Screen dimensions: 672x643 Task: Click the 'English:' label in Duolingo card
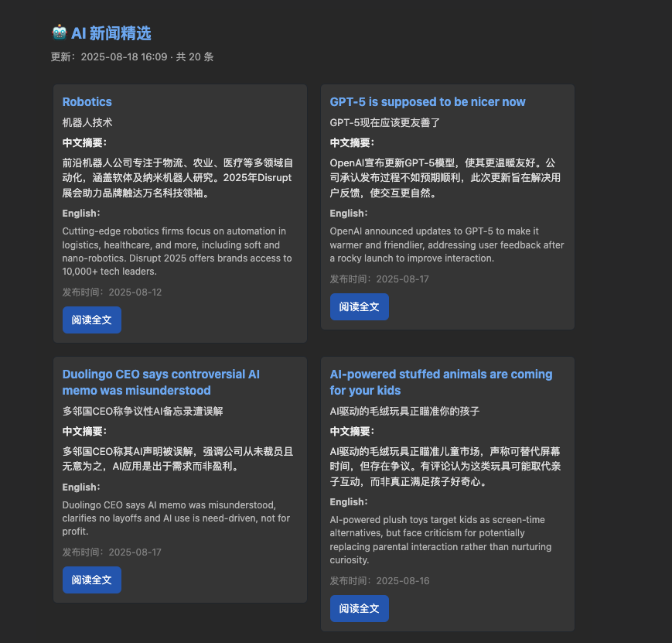pyautogui.click(x=81, y=487)
